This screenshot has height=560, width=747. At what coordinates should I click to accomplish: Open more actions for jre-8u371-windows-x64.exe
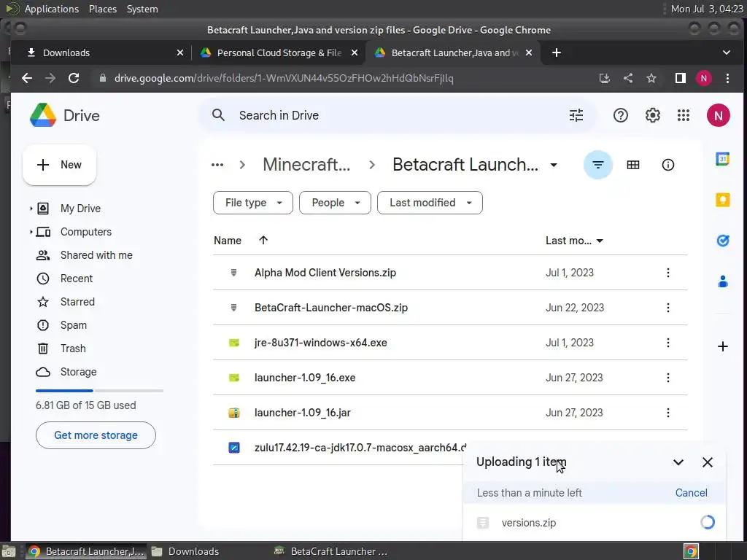668,343
